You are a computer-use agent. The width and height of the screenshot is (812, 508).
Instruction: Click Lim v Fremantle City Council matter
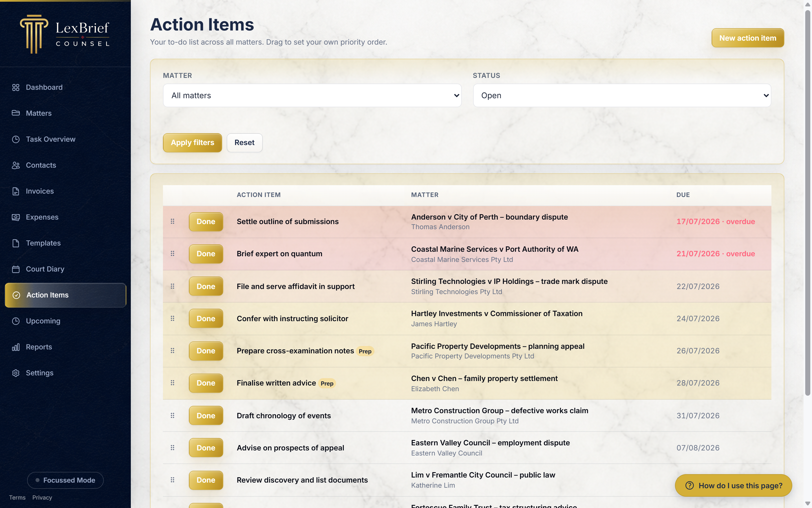tap(483, 475)
